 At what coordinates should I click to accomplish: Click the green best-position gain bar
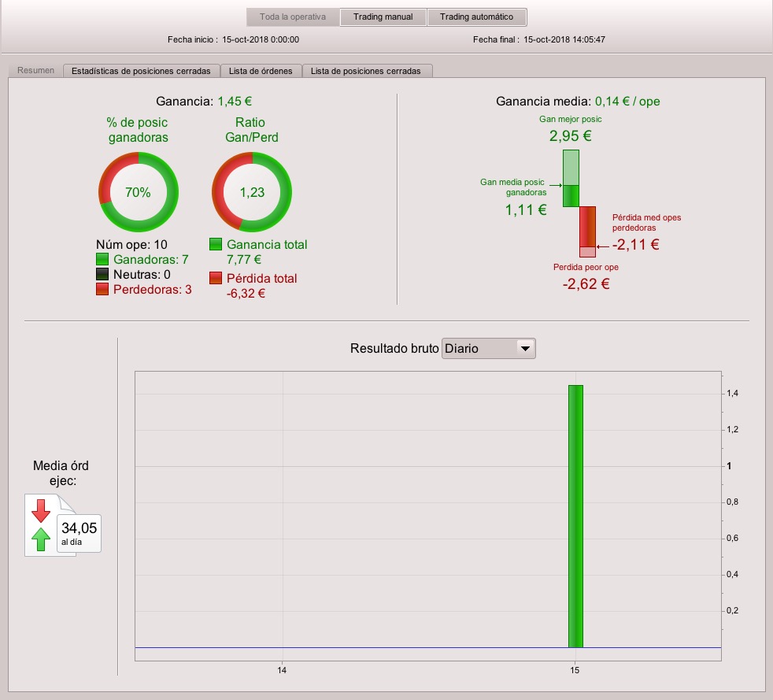point(571,178)
